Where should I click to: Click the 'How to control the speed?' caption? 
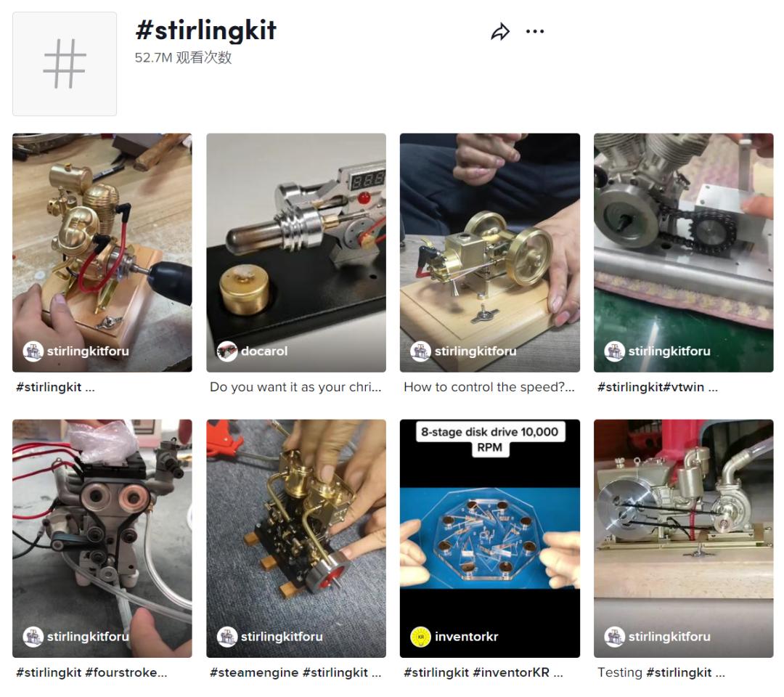489,387
